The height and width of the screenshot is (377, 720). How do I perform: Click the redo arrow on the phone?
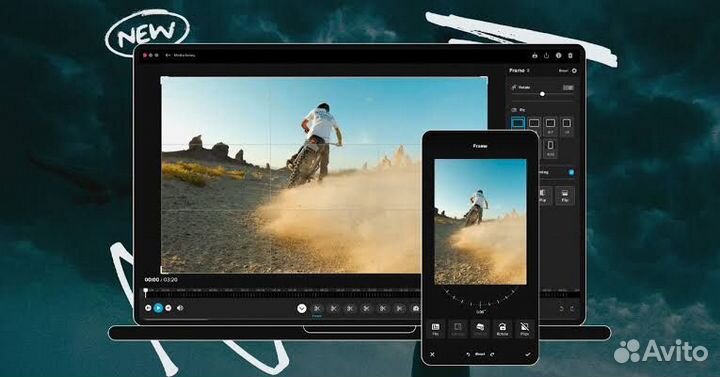click(x=492, y=354)
